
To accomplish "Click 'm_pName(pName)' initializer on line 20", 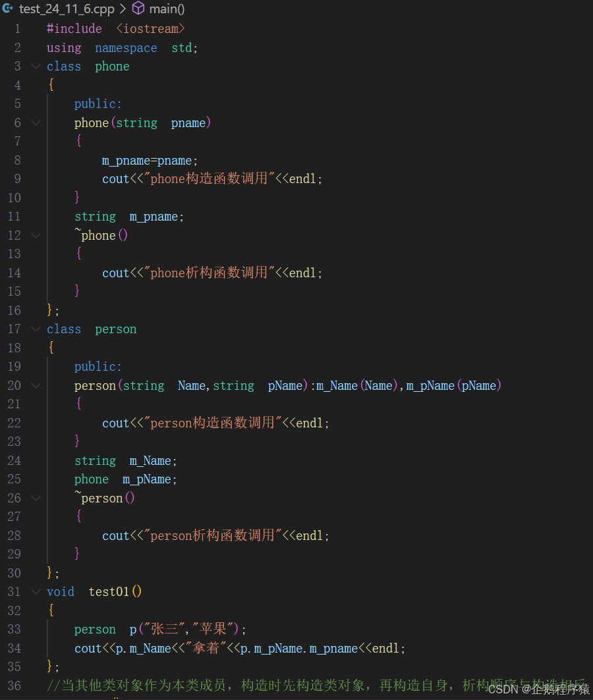I will (454, 385).
